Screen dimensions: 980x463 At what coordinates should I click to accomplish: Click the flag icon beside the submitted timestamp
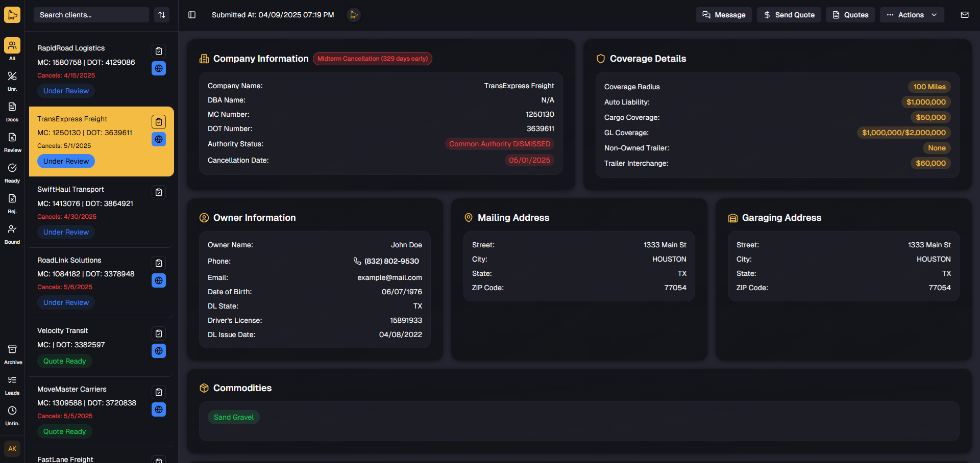point(354,15)
